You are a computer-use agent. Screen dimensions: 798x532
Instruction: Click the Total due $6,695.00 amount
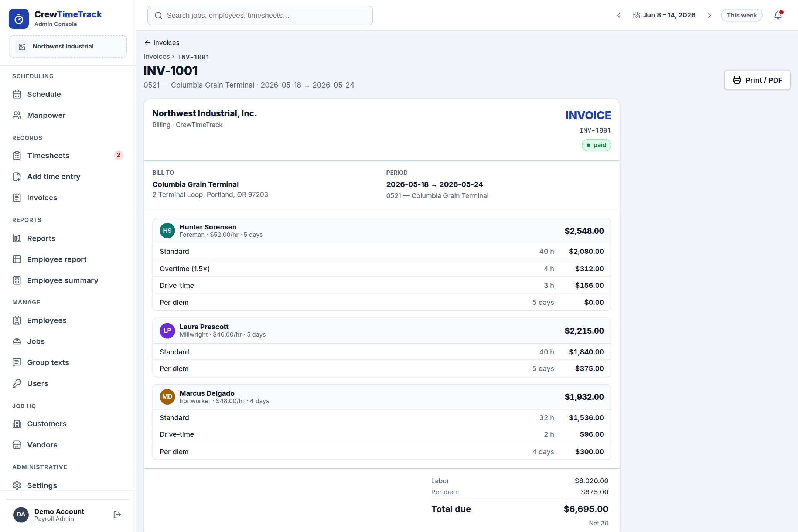586,509
